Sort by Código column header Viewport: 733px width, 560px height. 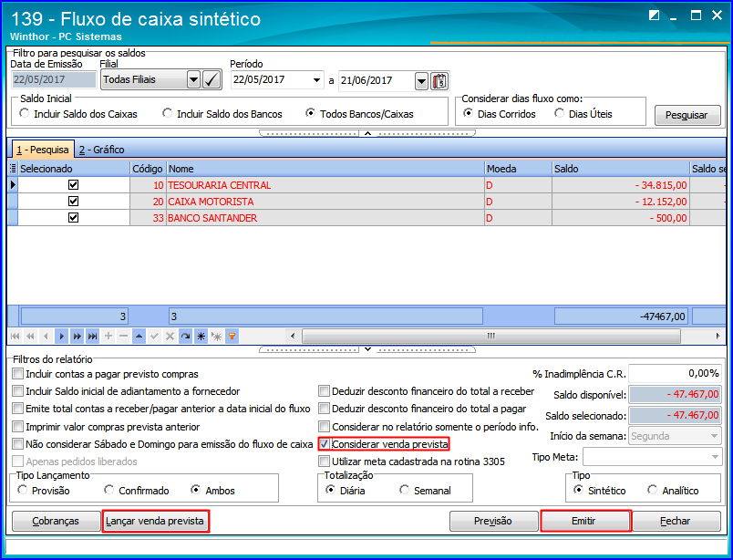(148, 169)
